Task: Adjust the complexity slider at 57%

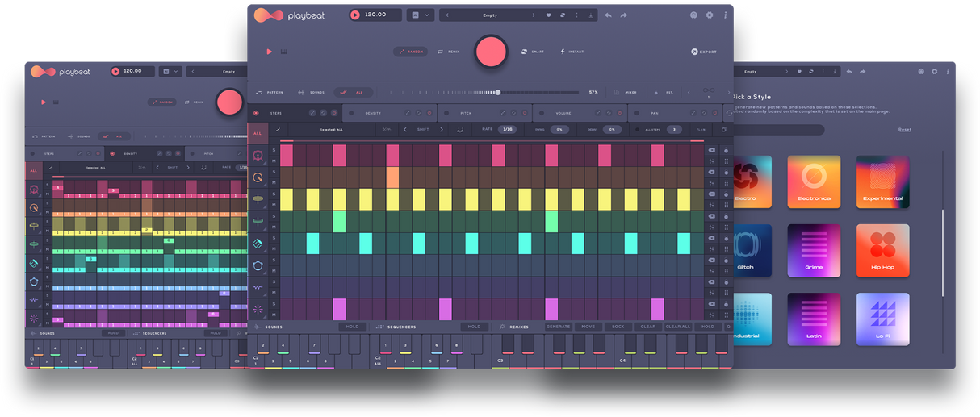Action: (x=498, y=92)
